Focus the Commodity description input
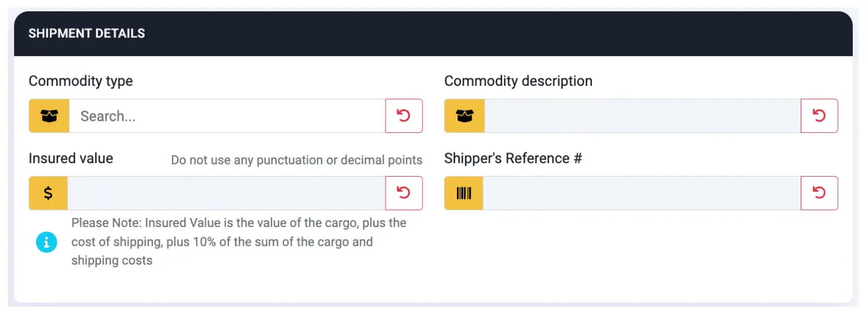This screenshot has height=314, width=868. click(642, 116)
